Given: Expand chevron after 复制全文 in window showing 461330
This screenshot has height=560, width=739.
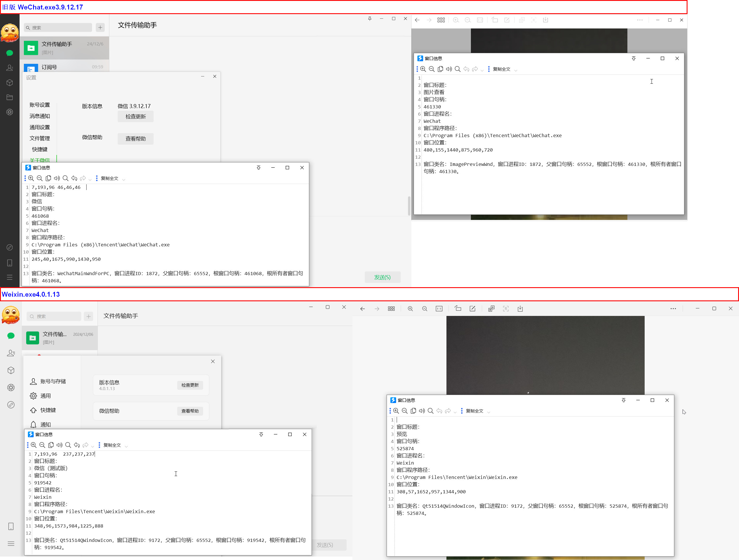Looking at the screenshot, I should click(515, 70).
